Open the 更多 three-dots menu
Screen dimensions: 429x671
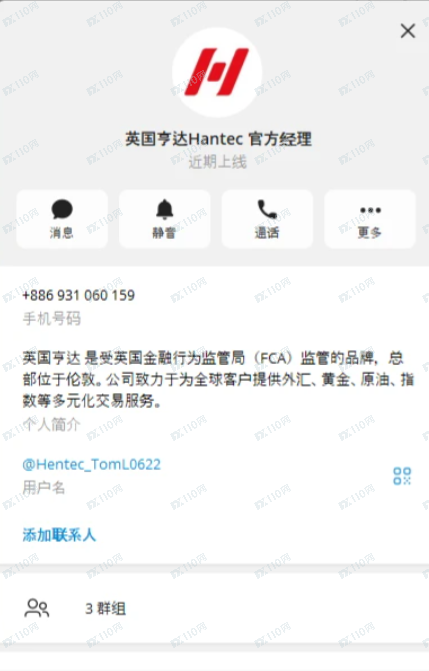(x=370, y=210)
